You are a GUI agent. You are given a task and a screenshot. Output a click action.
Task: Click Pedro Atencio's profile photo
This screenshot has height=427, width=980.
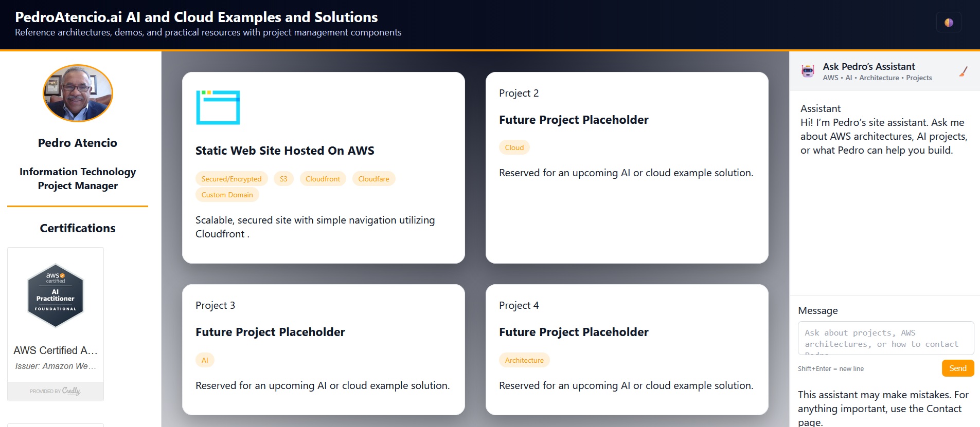click(x=78, y=93)
